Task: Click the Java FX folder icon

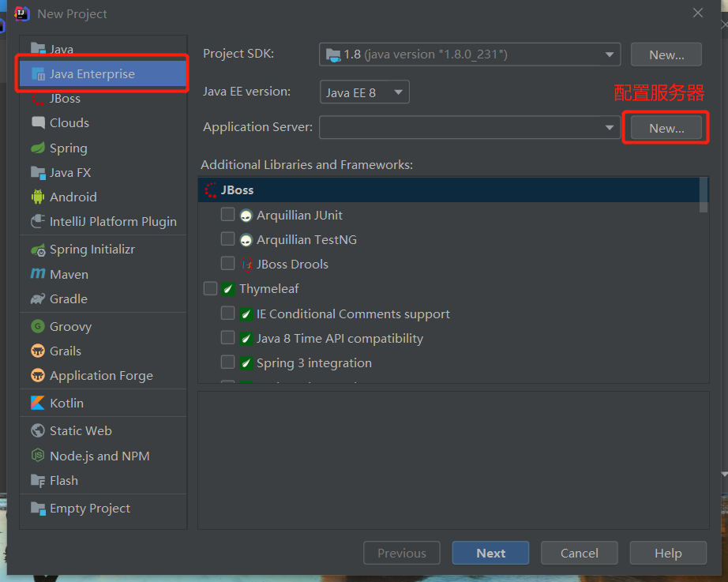Action: (38, 172)
